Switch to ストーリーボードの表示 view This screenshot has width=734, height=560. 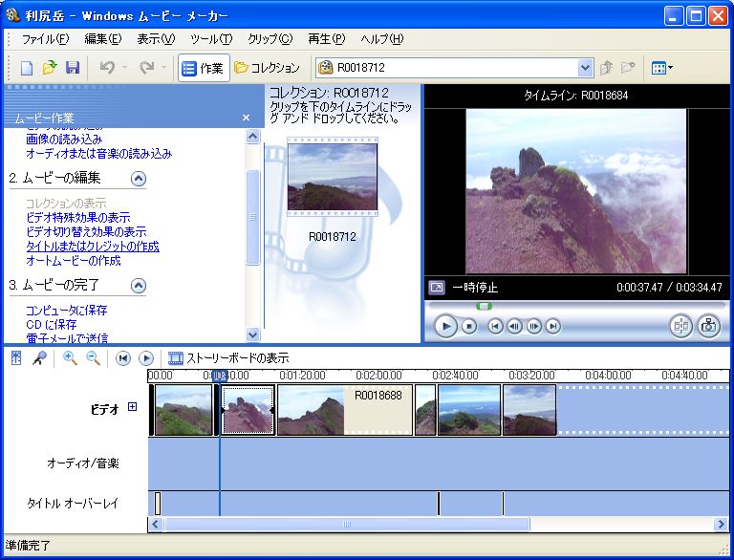pos(228,358)
